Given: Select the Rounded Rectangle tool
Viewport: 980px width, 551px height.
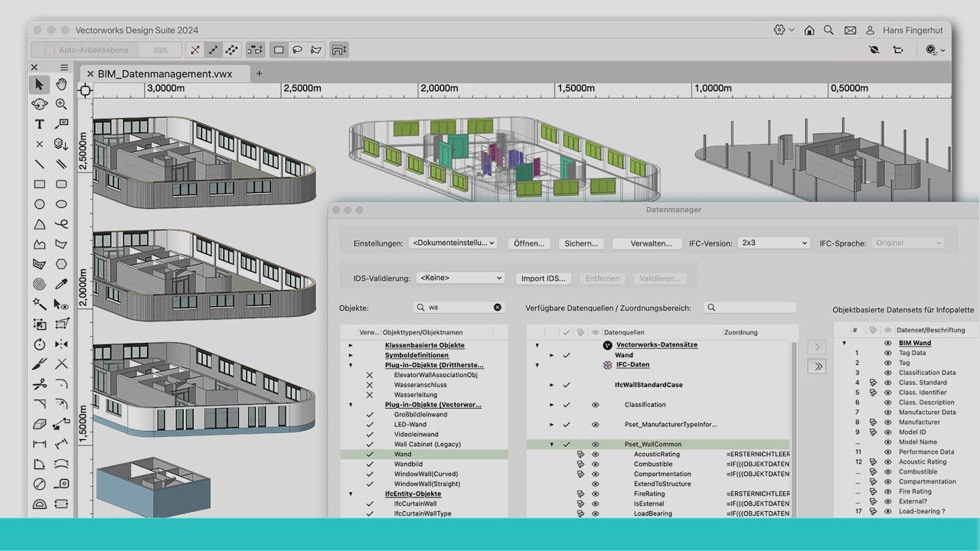Looking at the screenshot, I should click(x=61, y=184).
